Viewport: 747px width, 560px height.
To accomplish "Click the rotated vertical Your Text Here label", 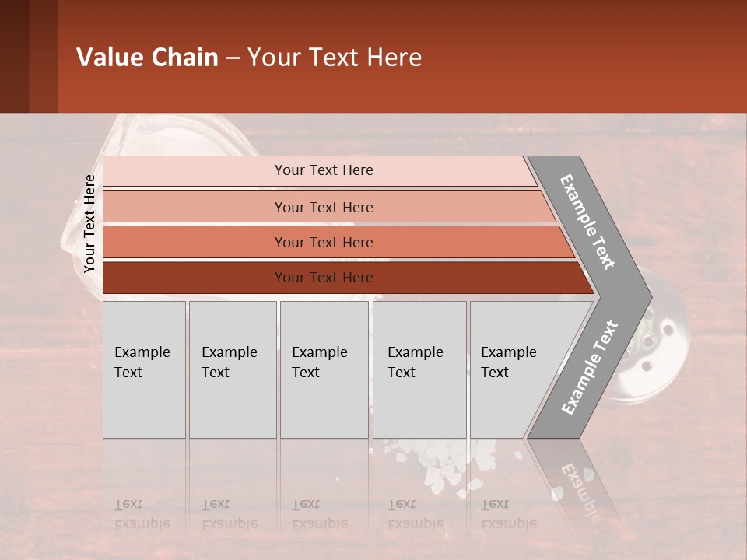I will (x=89, y=223).
